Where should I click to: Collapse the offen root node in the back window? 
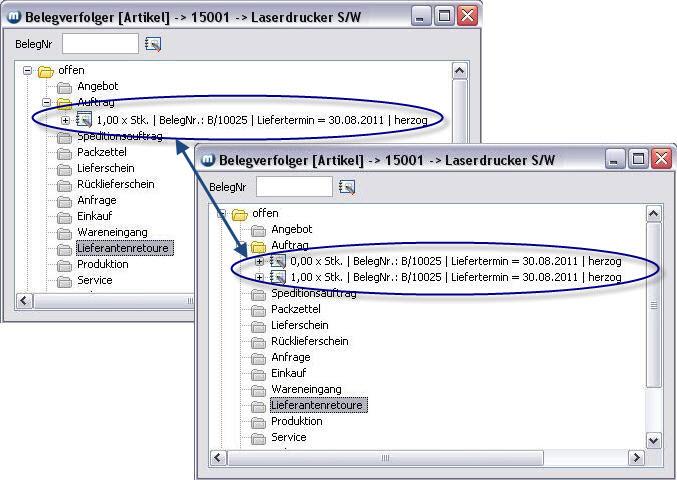[x=29, y=71]
